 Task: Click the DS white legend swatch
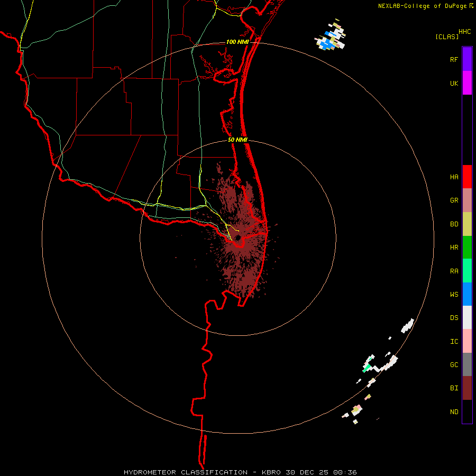click(467, 317)
